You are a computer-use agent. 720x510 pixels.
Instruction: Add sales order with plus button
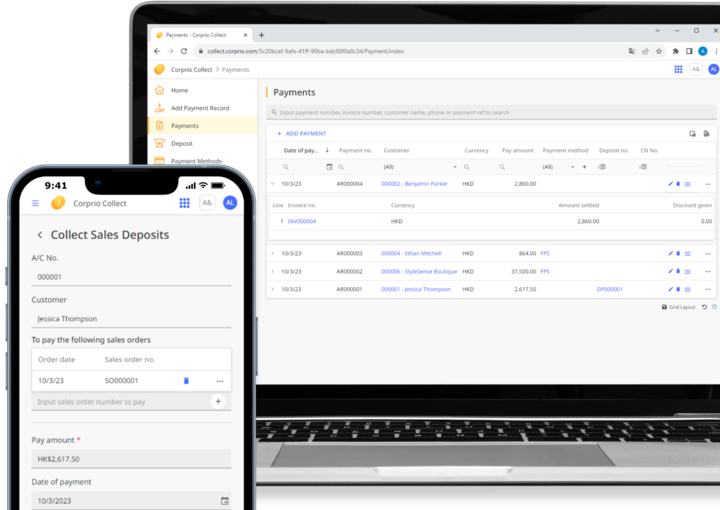tap(218, 401)
